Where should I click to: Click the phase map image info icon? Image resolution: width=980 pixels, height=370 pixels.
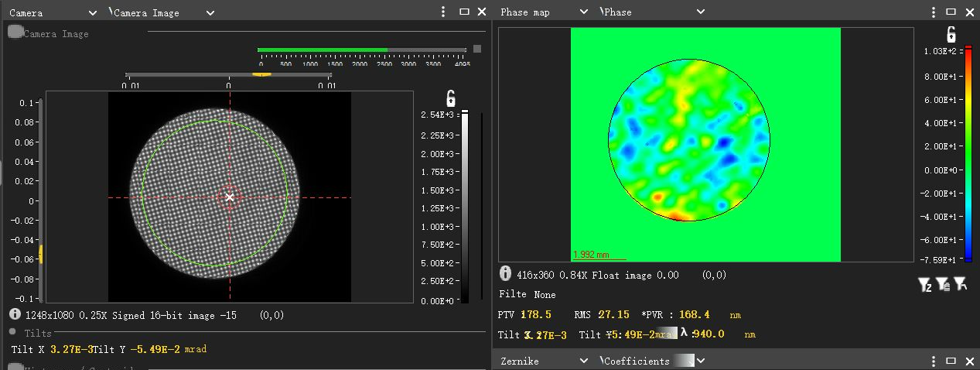coord(505,274)
